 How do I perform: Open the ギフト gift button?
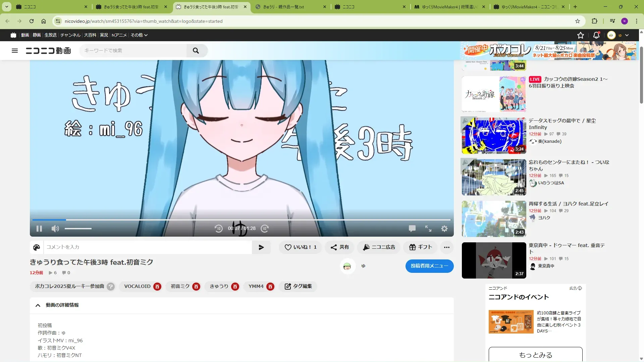[x=420, y=247]
